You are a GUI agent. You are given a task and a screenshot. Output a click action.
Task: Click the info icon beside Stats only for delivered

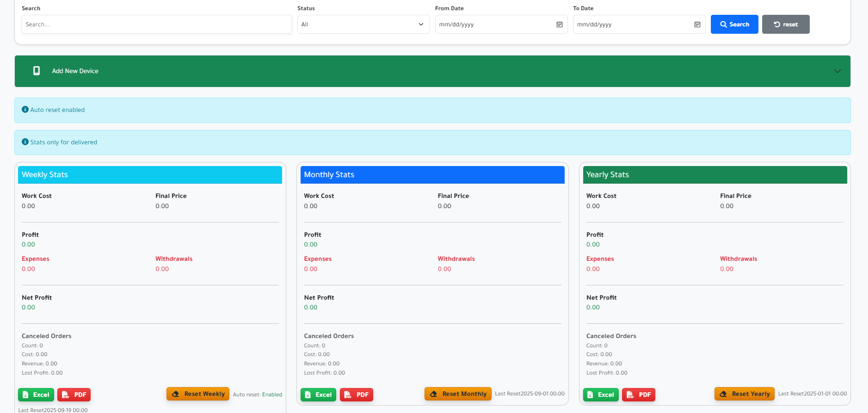[25, 142]
